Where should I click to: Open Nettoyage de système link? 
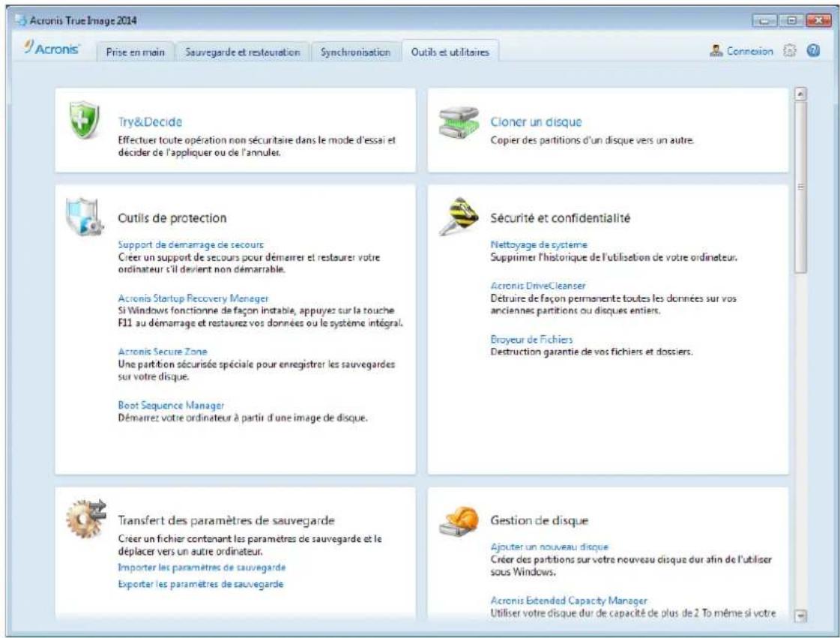(538, 244)
